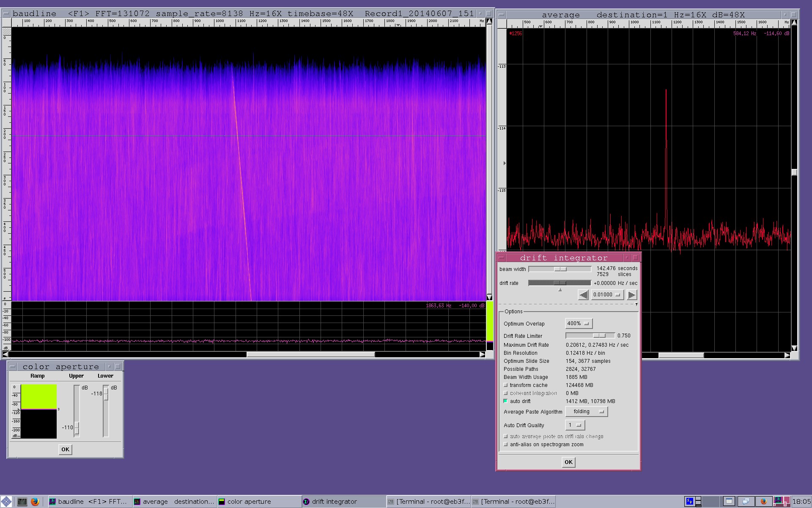Click the baudline horizontal scrollbar thumb
Screen dimensions: 812x508
[x=311, y=355]
